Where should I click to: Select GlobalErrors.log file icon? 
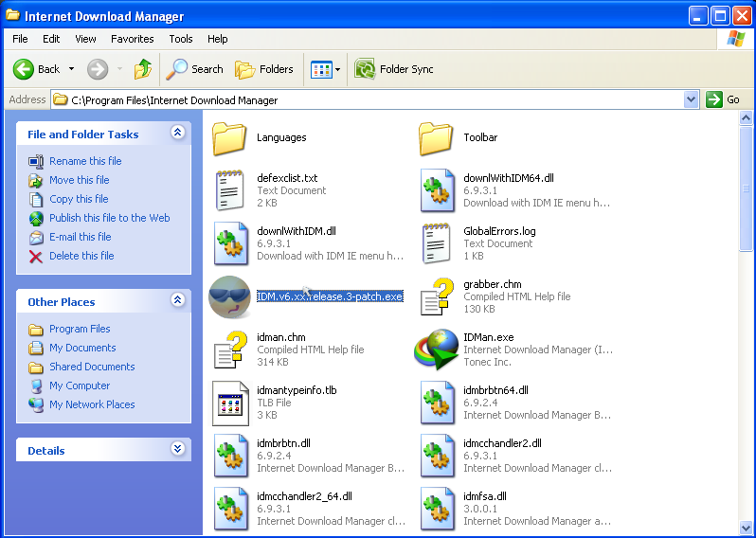[x=436, y=243]
